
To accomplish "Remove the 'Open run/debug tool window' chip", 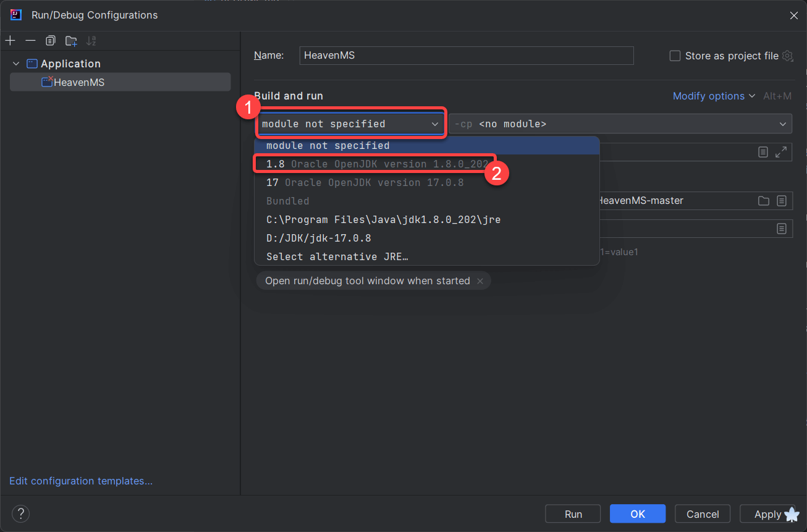I will [480, 281].
